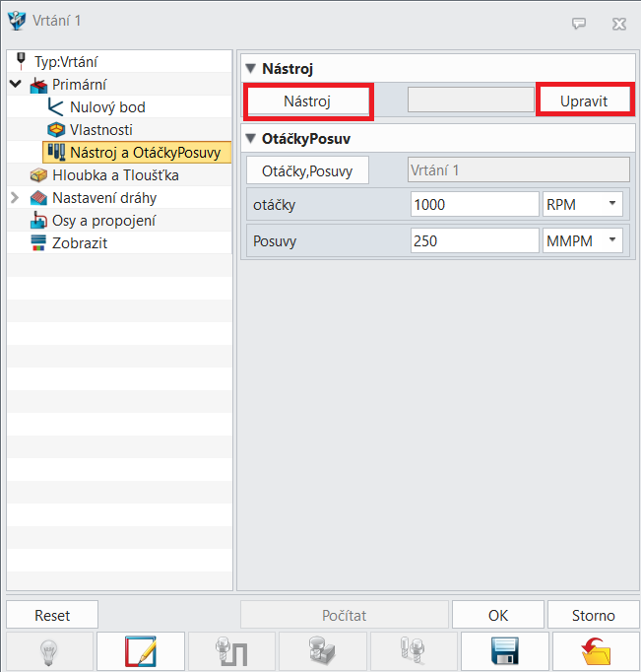Click the Zobrazit color bars icon
The height and width of the screenshot is (672, 641).
(38, 243)
